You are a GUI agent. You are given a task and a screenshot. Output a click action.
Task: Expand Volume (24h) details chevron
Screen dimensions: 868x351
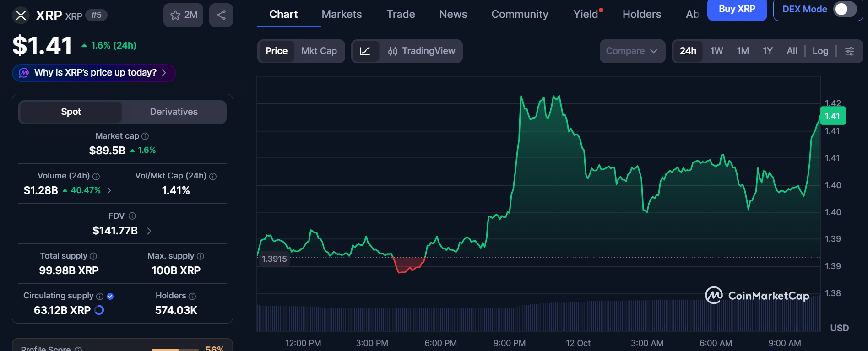tap(109, 190)
